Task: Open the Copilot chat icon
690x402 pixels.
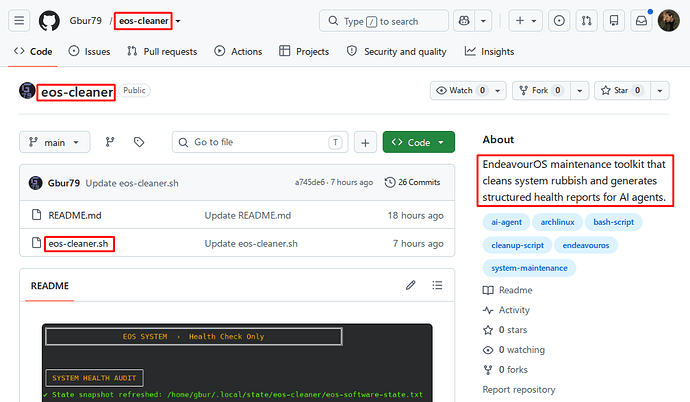Action: 464,21
